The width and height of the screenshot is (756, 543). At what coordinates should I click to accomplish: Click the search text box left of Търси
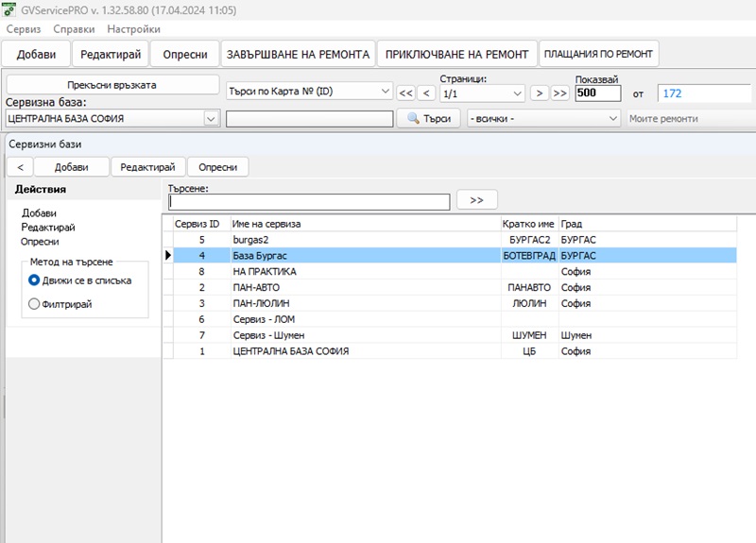[x=310, y=119]
